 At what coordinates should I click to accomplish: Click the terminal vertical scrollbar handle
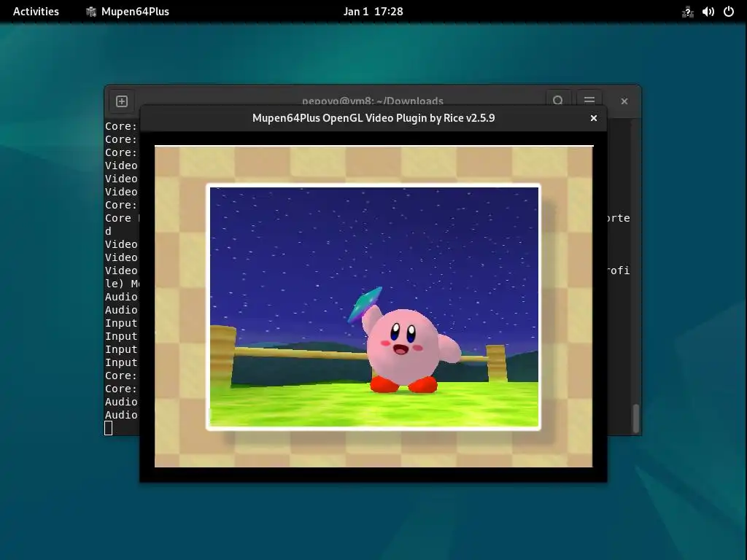coord(635,418)
